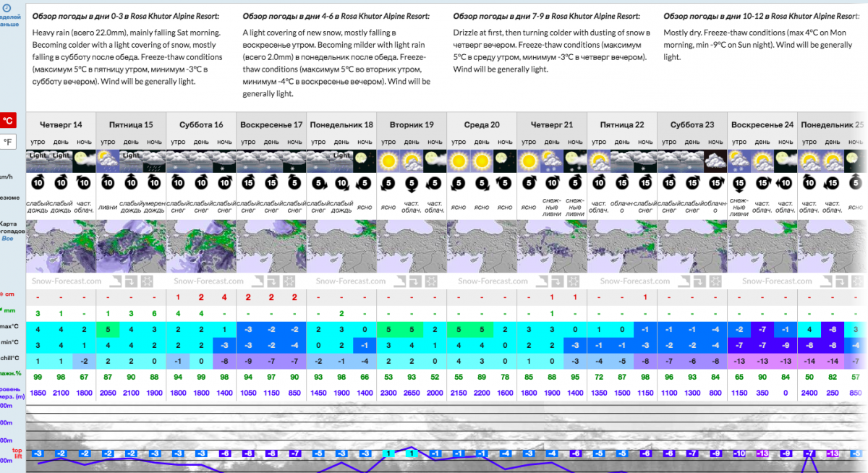Click purple chill cell showing -9

tap(248, 360)
